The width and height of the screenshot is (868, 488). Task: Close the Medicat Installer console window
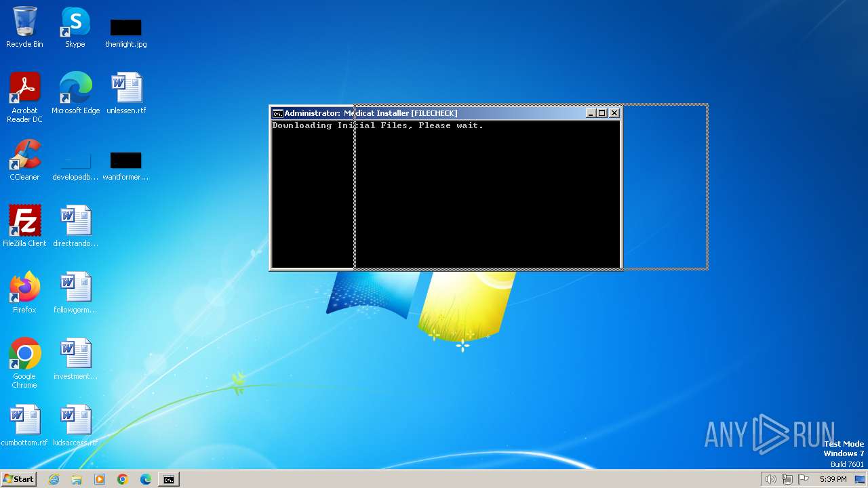614,113
